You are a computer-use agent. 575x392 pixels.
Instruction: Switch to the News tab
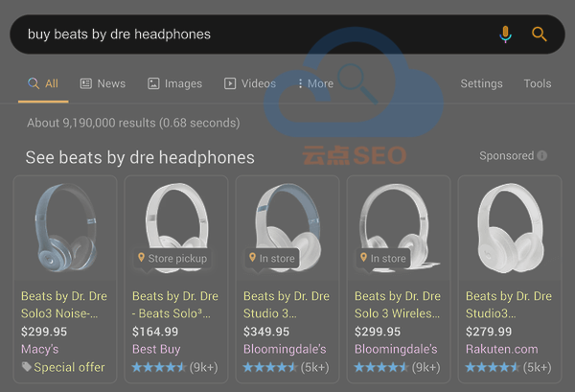point(103,83)
